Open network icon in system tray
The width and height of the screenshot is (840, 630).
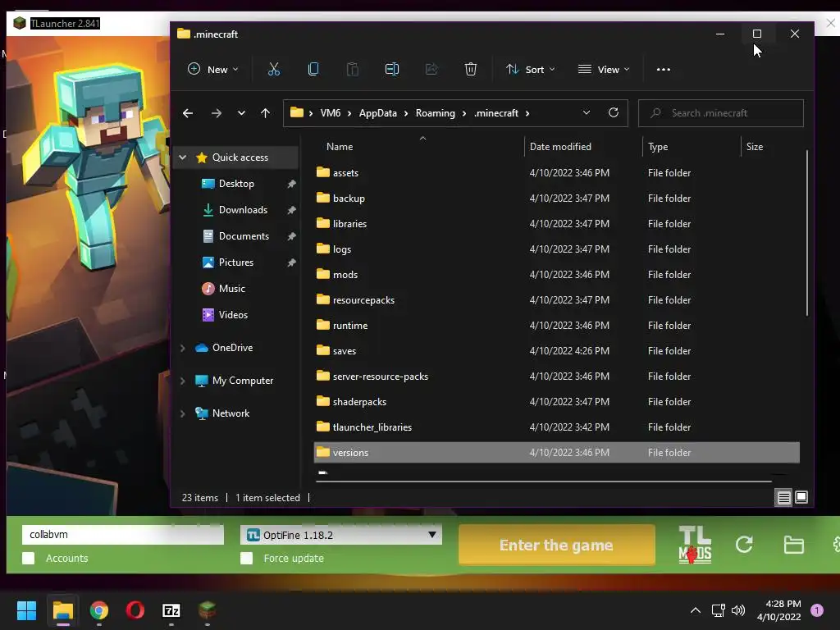click(x=718, y=610)
